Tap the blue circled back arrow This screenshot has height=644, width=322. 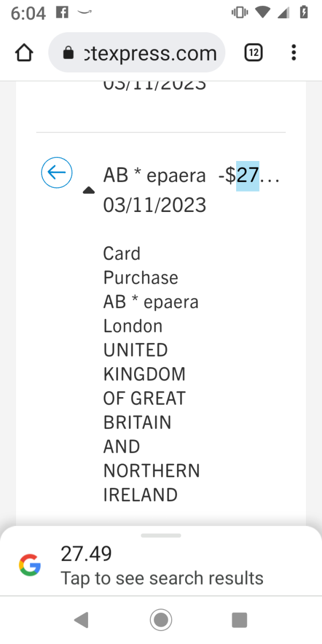57,173
